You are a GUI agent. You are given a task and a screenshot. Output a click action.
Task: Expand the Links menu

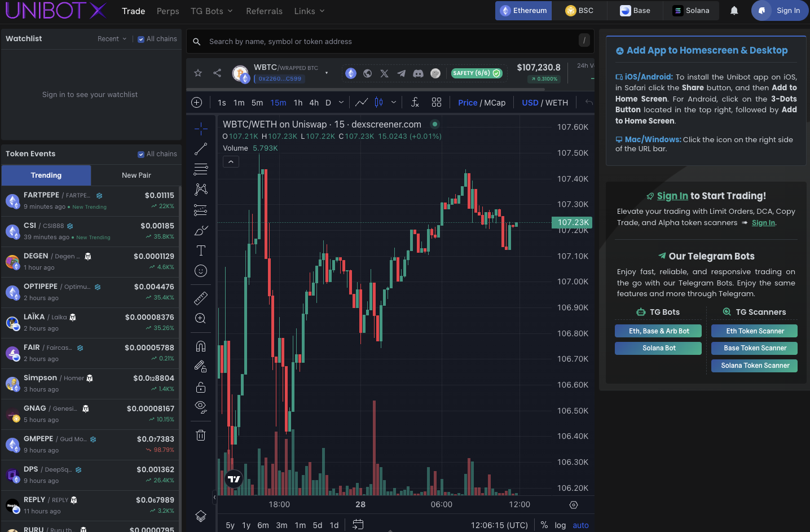pyautogui.click(x=309, y=11)
